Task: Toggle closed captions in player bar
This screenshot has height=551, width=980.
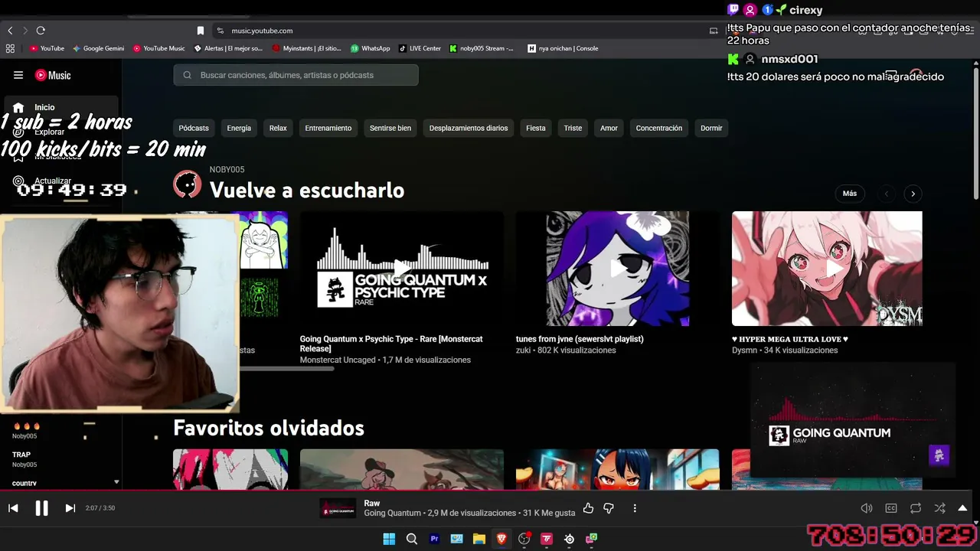Action: coord(891,508)
